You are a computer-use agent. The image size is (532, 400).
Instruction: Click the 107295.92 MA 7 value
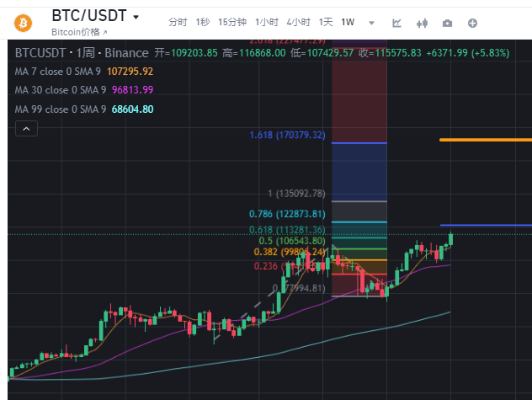point(130,72)
